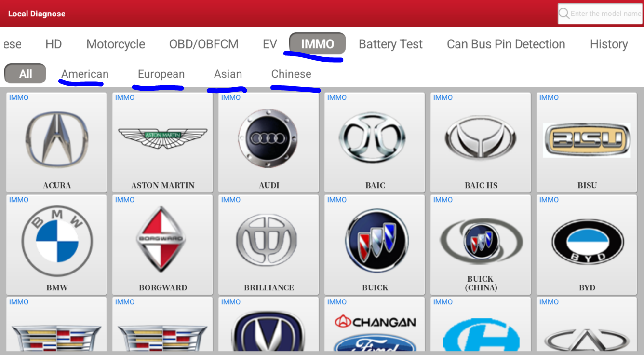Select the ACURA vehicle logo
Image resolution: width=644 pixels, height=355 pixels.
56,142
